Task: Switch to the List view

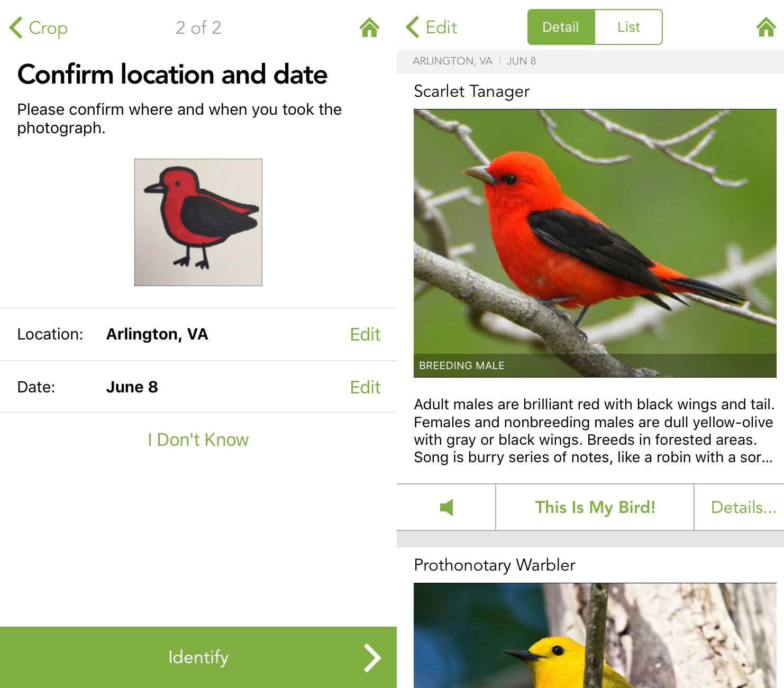Action: click(x=628, y=27)
